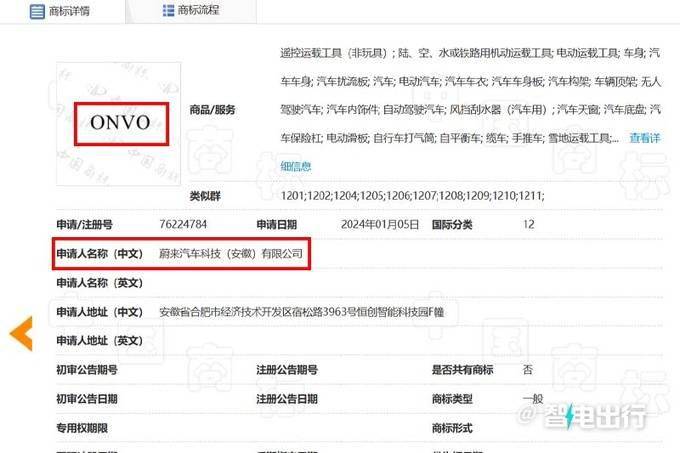Select applicant name 蔚来汽车科技（安徽）有限公司

231,254
